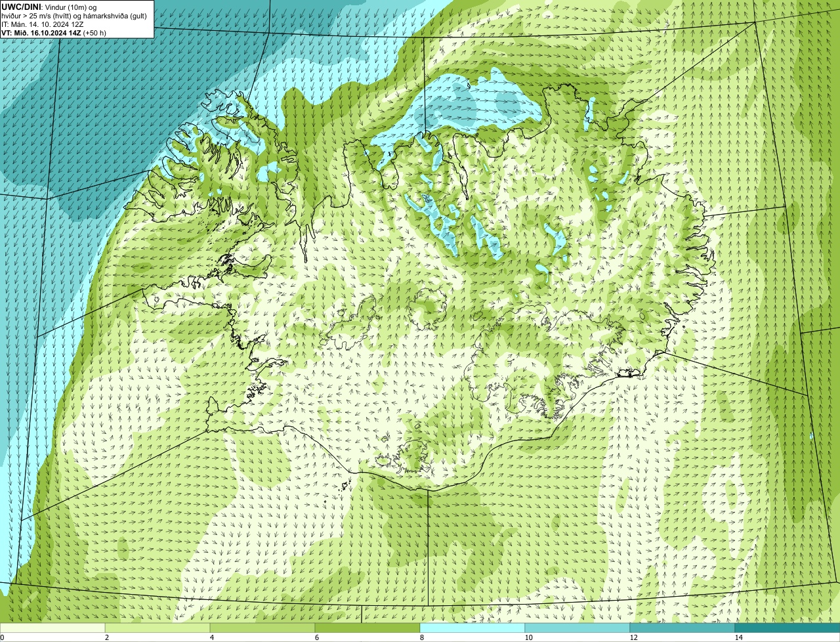This screenshot has width=840, height=642.
Task: Click the legend scale label '12'
Action: point(633,637)
